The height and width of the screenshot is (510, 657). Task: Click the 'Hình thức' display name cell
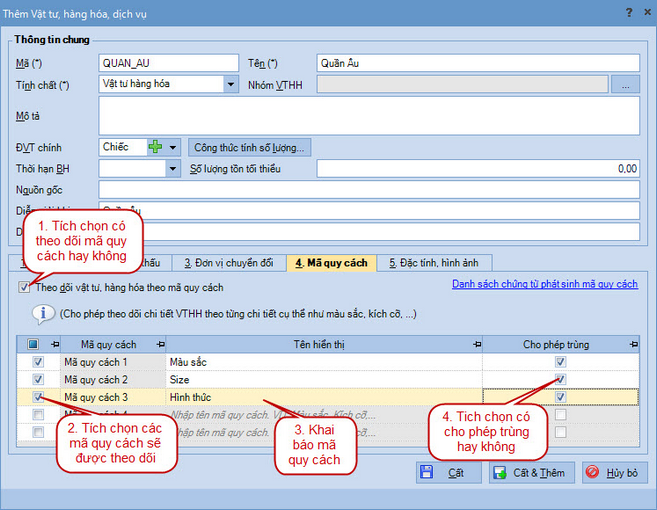324,397
